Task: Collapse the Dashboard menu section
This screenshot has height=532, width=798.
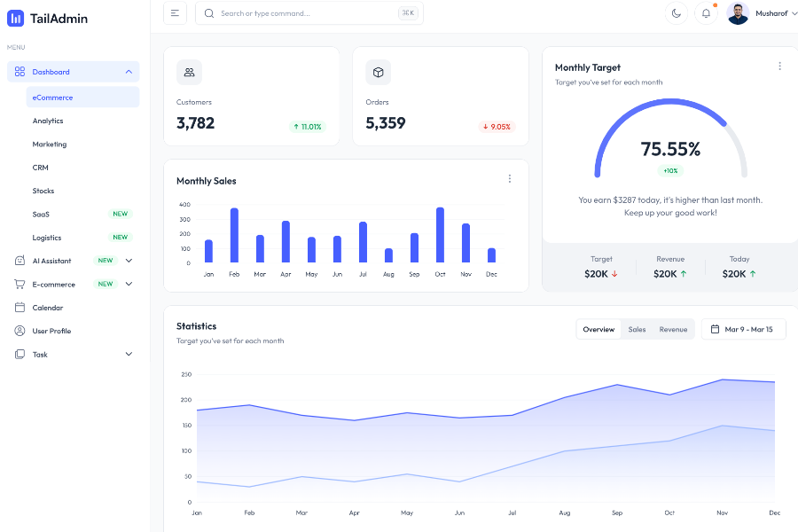Action: click(129, 72)
